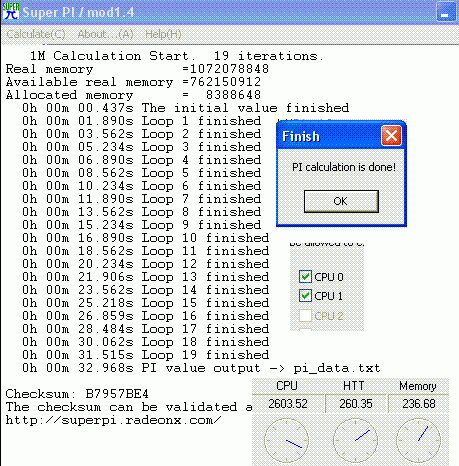Minimize the Super PI window

point(446,12)
